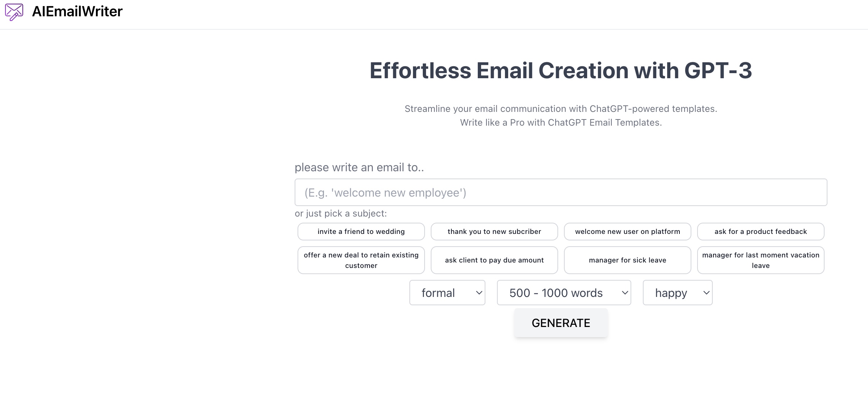
Task: Pick 'ask for a product feedback' subject
Action: pyautogui.click(x=760, y=231)
